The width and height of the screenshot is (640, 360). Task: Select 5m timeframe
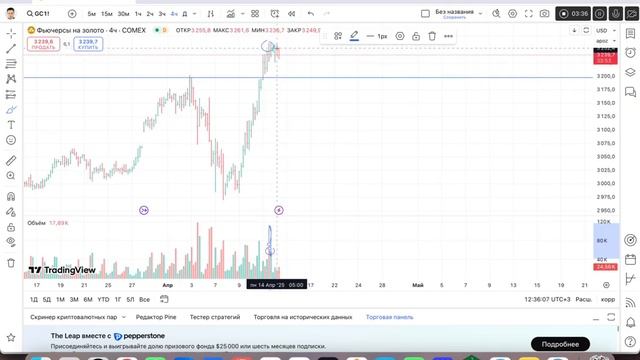[x=91, y=14]
